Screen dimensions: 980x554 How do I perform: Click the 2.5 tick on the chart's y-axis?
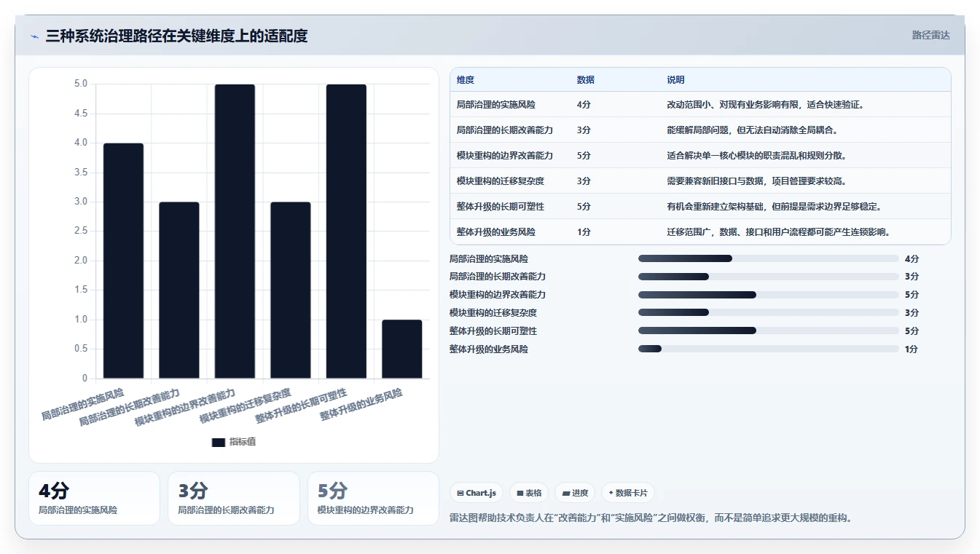[80, 231]
